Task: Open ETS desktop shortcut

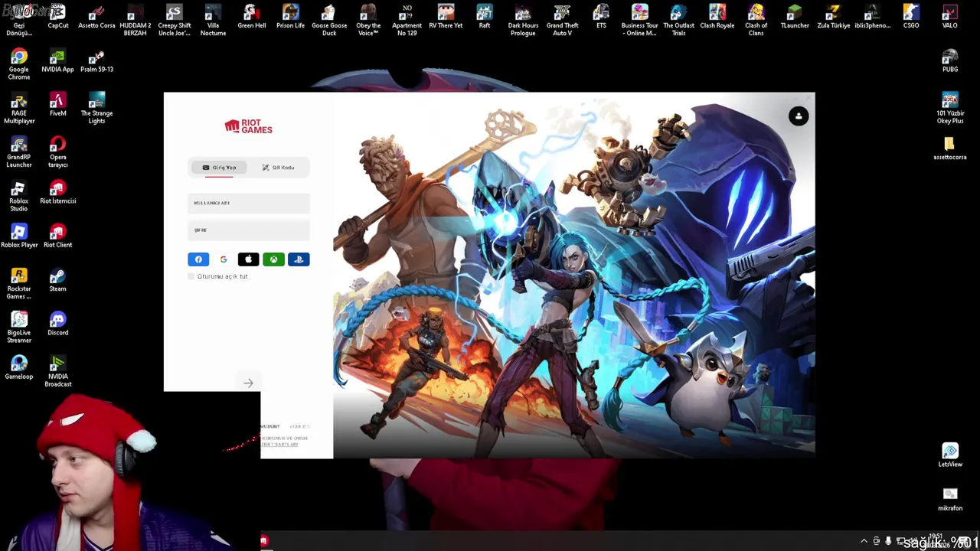Action: coord(601,17)
